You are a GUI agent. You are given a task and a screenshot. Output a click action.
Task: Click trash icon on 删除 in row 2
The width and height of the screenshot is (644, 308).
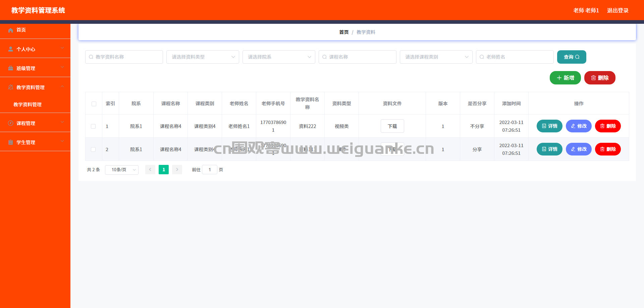click(x=602, y=149)
